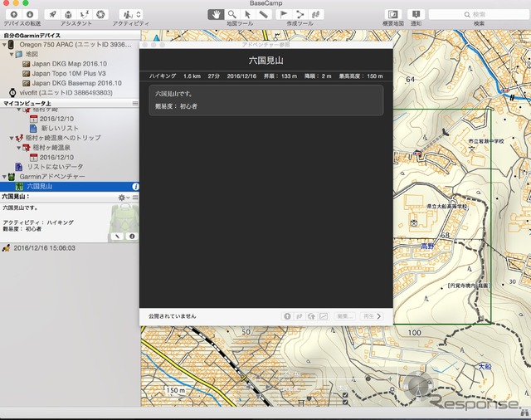Select the hand pan map tool
This screenshot has width=531, height=420.
(216, 14)
